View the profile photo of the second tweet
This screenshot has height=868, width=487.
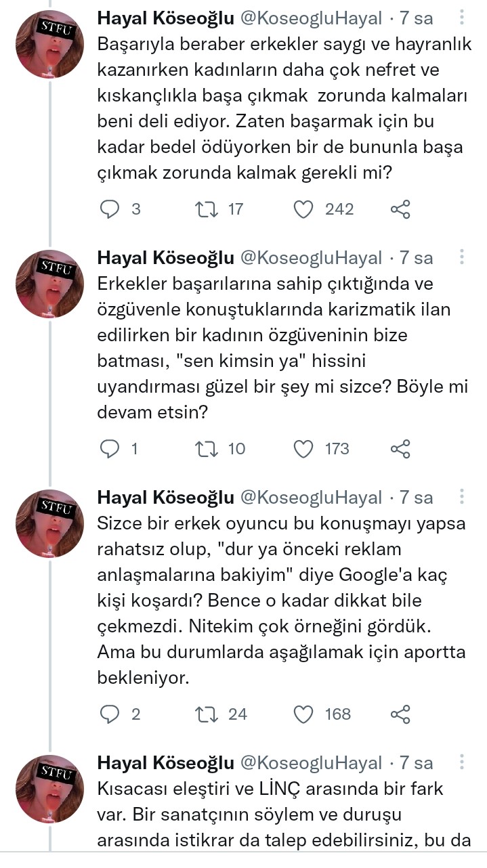[49, 284]
